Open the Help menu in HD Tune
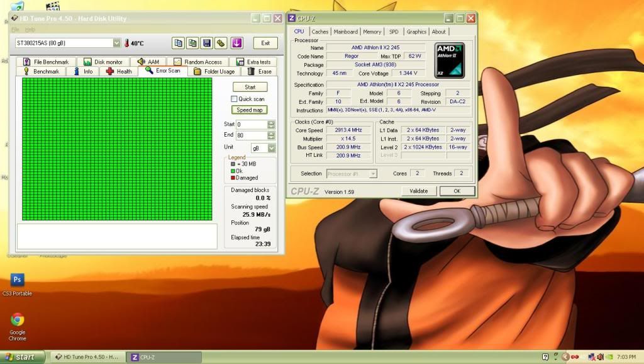Viewport: 644px width, 364px height. (30, 30)
